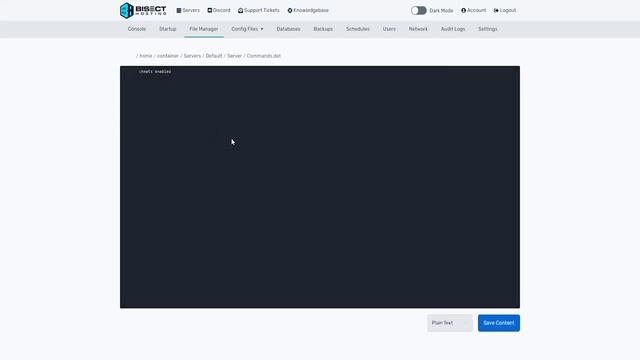The height and width of the screenshot is (360, 640).
Task: Open the Servers link in header
Action: point(188,10)
